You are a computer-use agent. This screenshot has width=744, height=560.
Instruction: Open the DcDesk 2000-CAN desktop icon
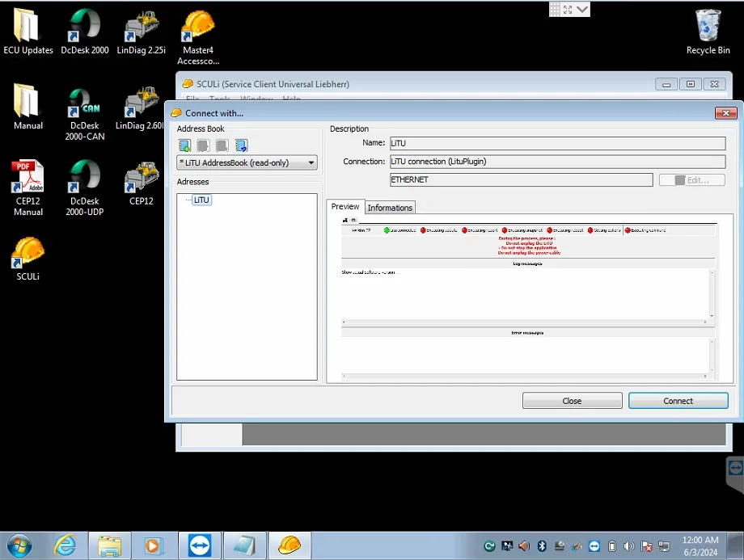tap(85, 113)
